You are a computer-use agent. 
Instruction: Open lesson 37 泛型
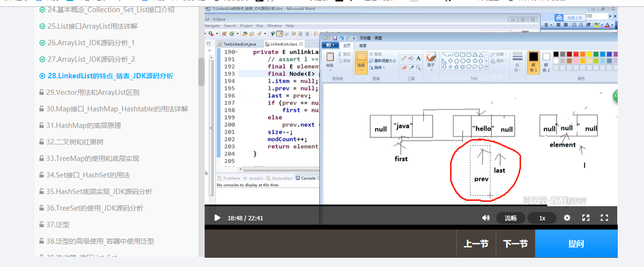[54, 225]
